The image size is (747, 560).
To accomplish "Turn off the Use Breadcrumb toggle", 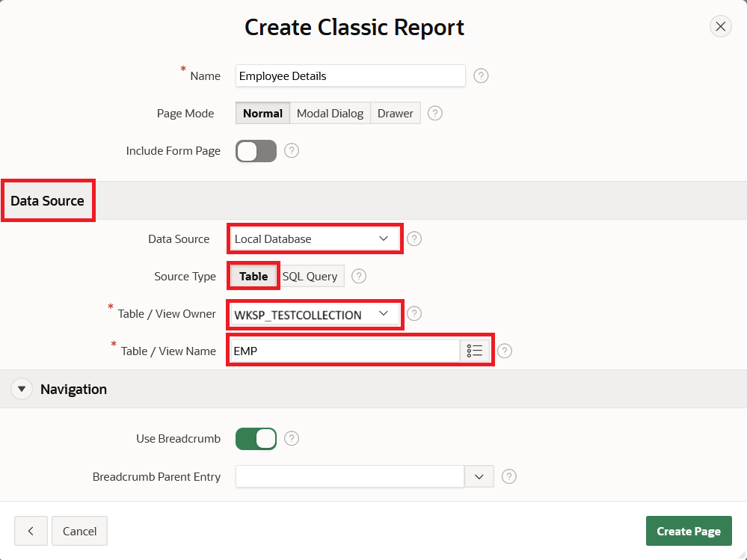I will click(x=256, y=439).
